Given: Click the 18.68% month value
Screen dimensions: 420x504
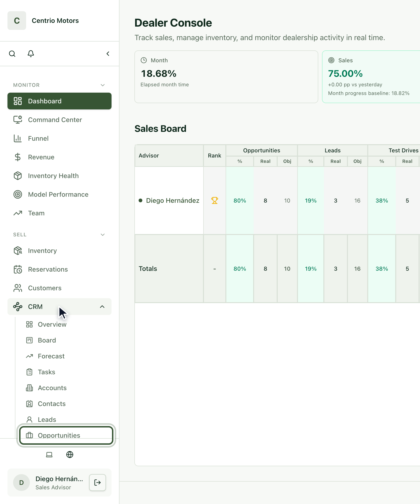Looking at the screenshot, I should 159,73.
